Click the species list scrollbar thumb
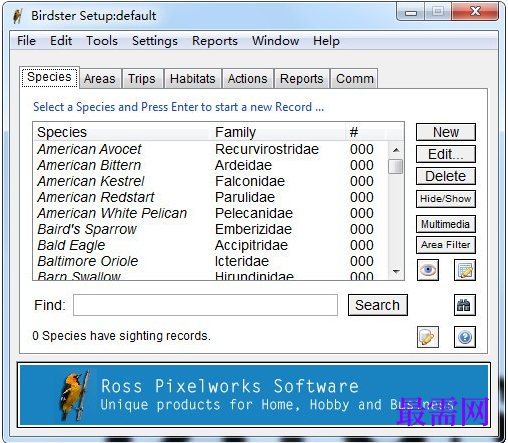Viewport: 508px width, 443px height. coord(396,167)
